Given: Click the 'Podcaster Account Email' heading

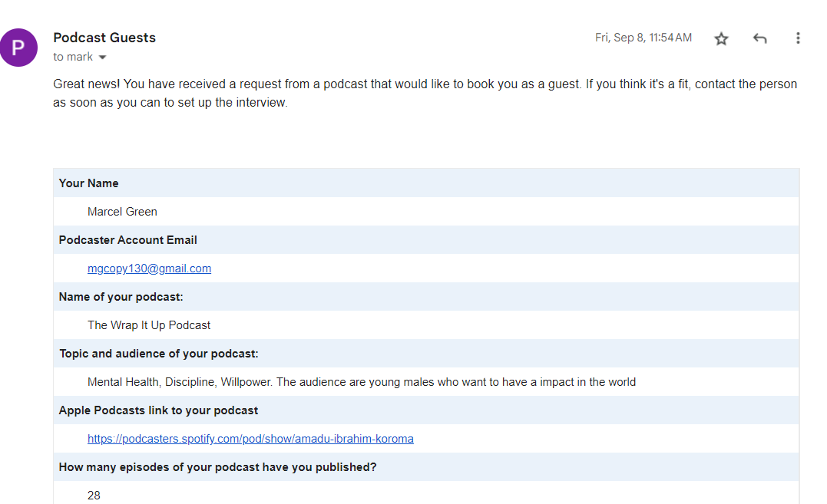Looking at the screenshot, I should point(128,240).
